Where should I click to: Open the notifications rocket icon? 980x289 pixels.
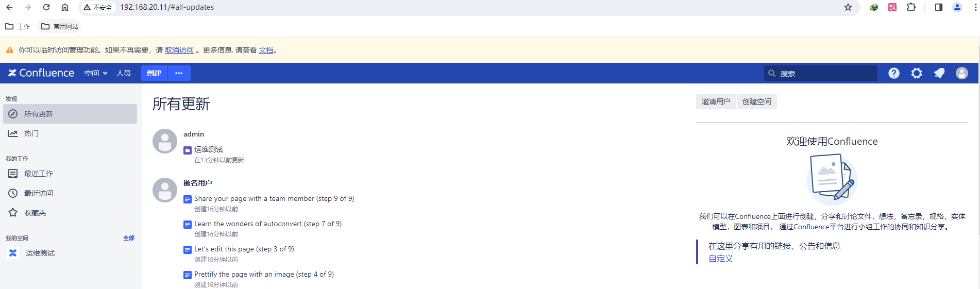click(x=939, y=73)
